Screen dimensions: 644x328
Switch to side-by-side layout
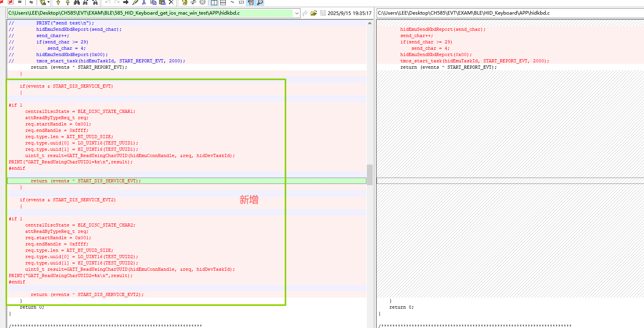pos(214,2)
